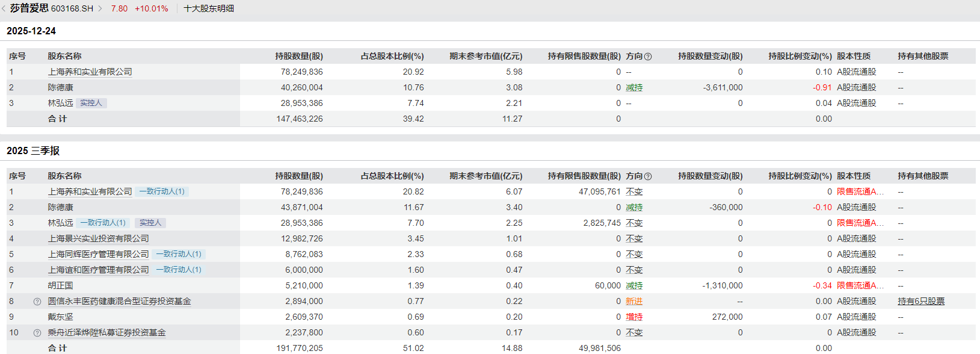Go to previous stock using left arrow
This screenshot has height=354, width=980.
pos(4,8)
